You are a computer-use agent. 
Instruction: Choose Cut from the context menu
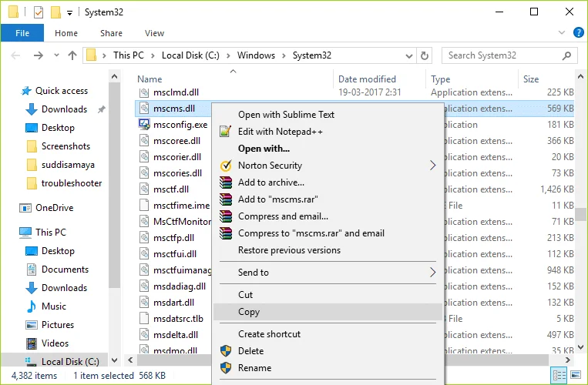tap(328, 295)
